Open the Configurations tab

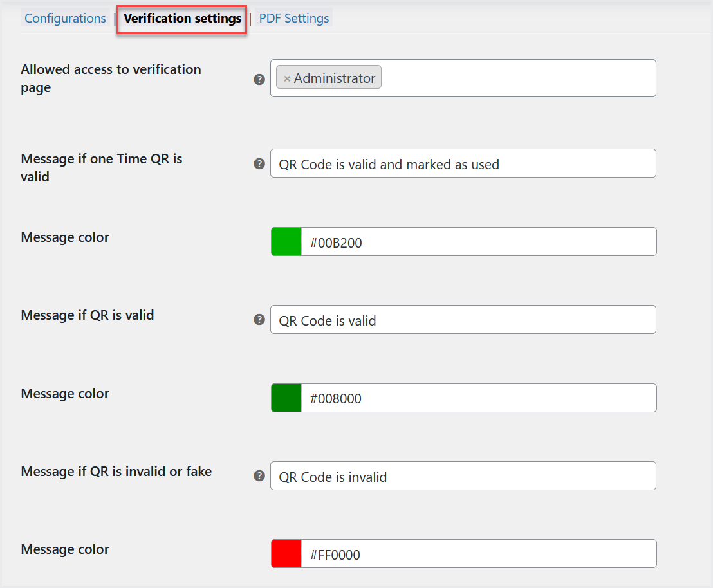[x=65, y=18]
